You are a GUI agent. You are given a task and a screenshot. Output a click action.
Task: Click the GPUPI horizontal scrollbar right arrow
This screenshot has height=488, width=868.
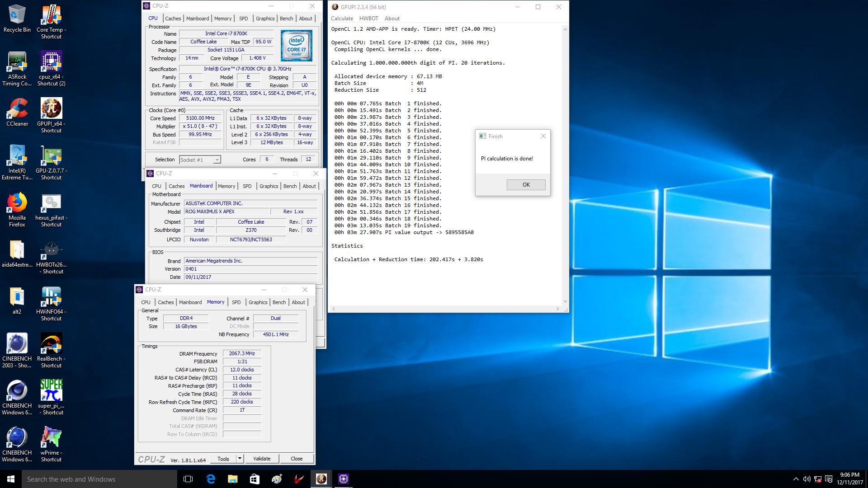[557, 309]
